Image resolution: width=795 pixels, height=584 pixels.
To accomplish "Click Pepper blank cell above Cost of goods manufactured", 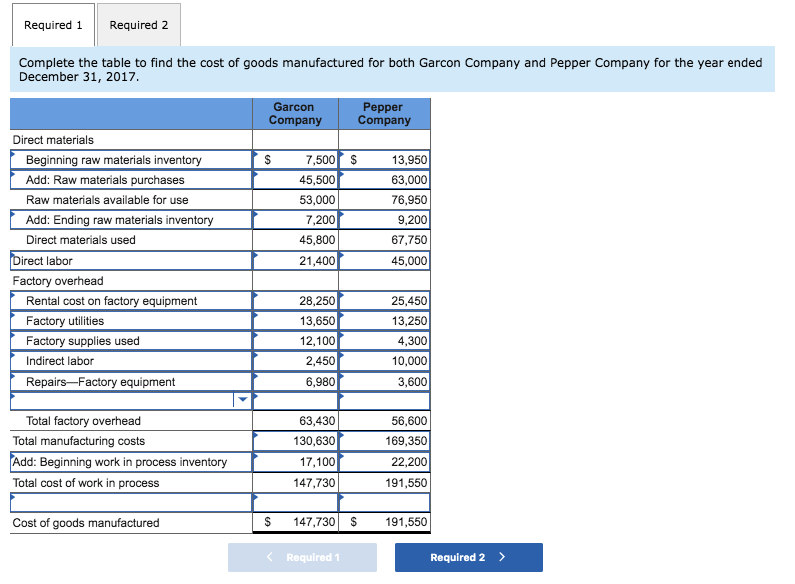I will 384,502.
